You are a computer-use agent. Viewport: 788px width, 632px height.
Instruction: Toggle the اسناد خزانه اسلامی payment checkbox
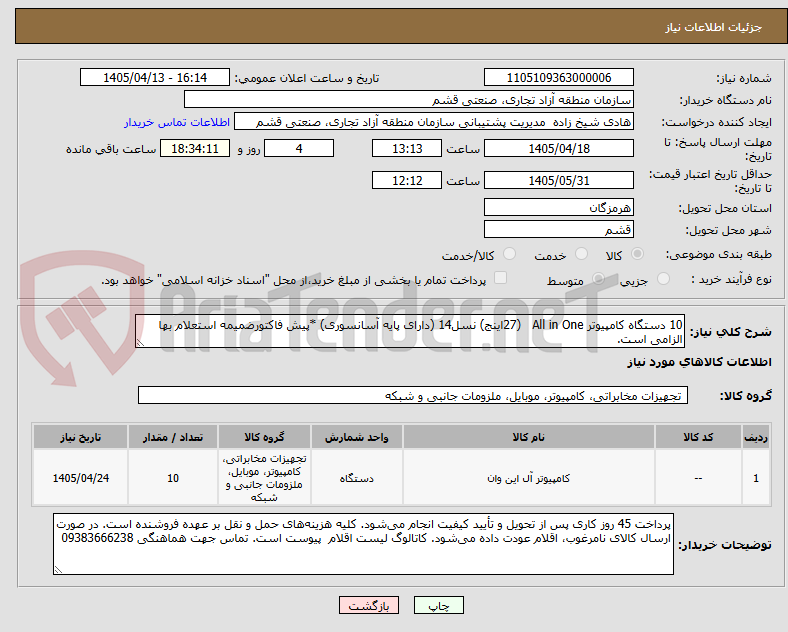click(x=501, y=278)
